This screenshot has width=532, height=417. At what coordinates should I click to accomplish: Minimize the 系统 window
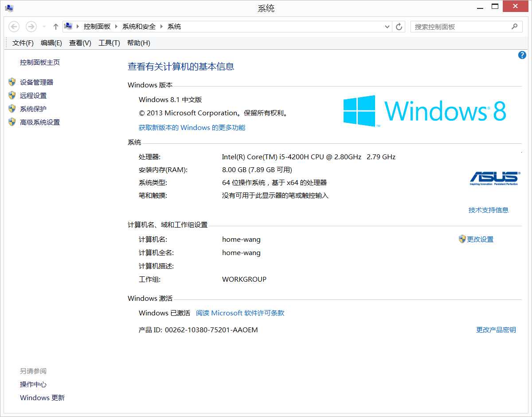click(480, 7)
